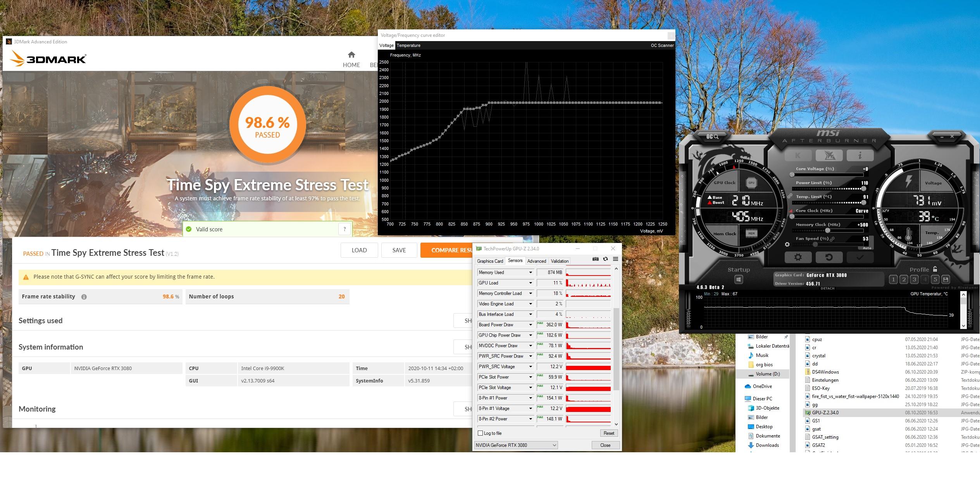
Task: Enable the Log to file checkbox in GPU-Z
Action: click(481, 433)
